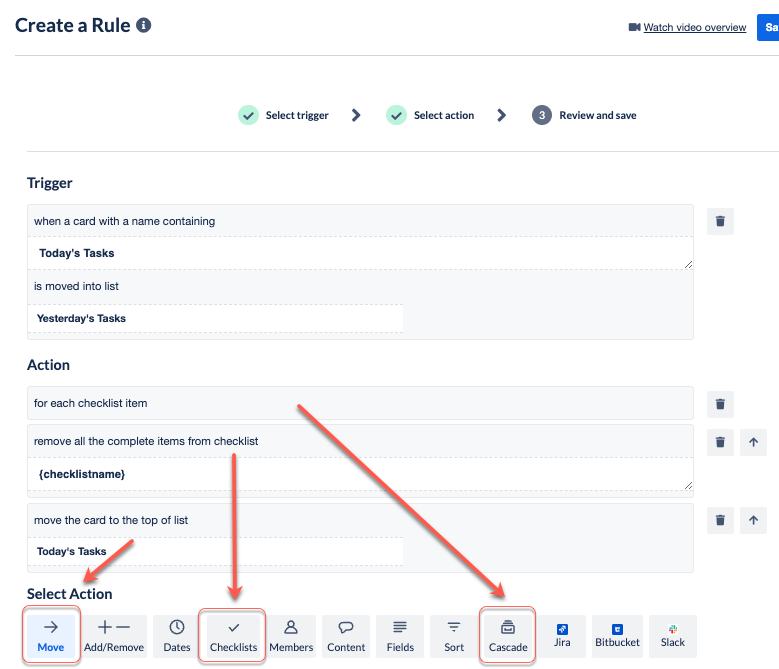Viewport: 779px width, 669px height.
Task: Edit the Yesterday's Tasks list field
Action: [x=215, y=318]
